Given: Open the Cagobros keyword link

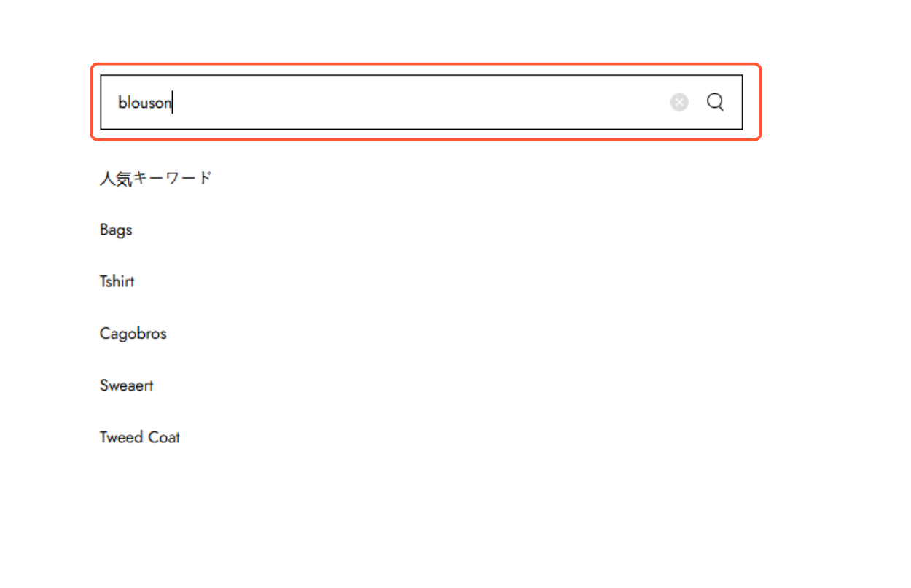Looking at the screenshot, I should coord(133,334).
